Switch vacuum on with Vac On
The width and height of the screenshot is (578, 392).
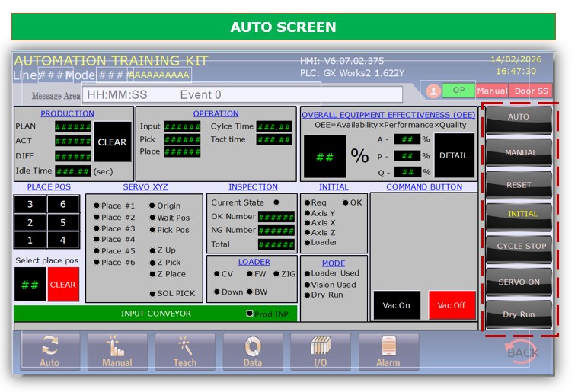(397, 305)
